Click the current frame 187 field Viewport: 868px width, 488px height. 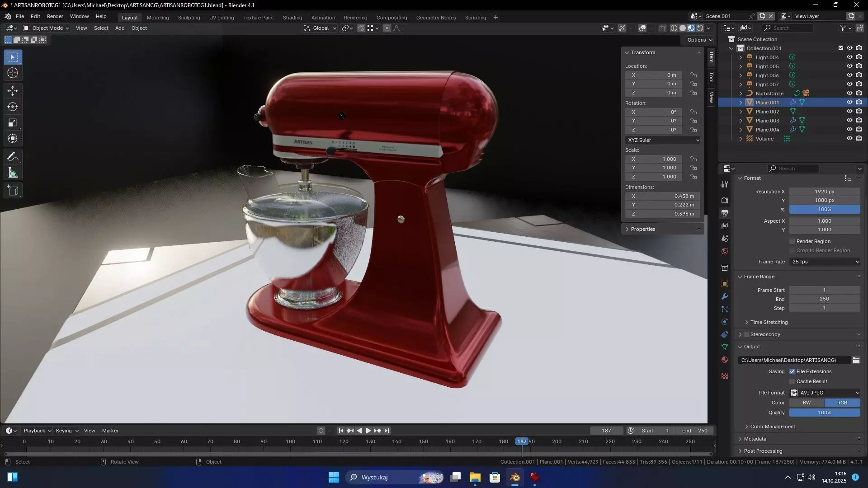[x=607, y=431]
